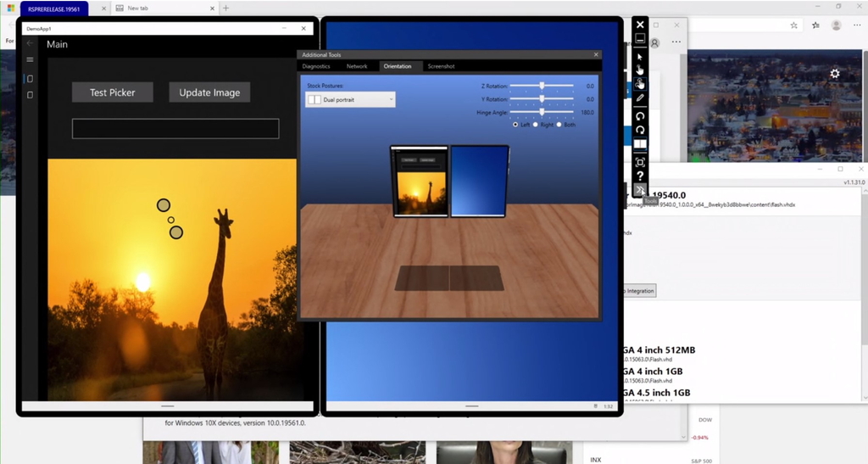
Task: Rotate emulator clockwise from the toolbar
Action: pos(640,130)
